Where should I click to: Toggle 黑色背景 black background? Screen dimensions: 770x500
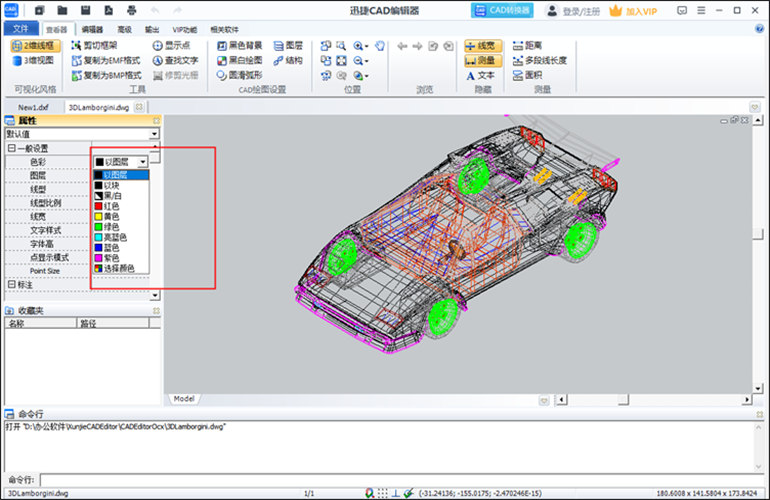(240, 46)
